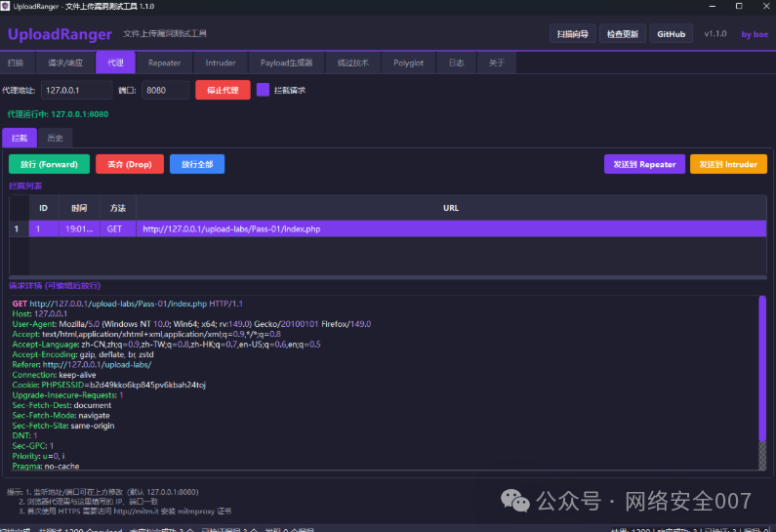Click the UploadRanger app icon in title bar
Image resolution: width=776 pixels, height=532 pixels.
click(6, 6)
